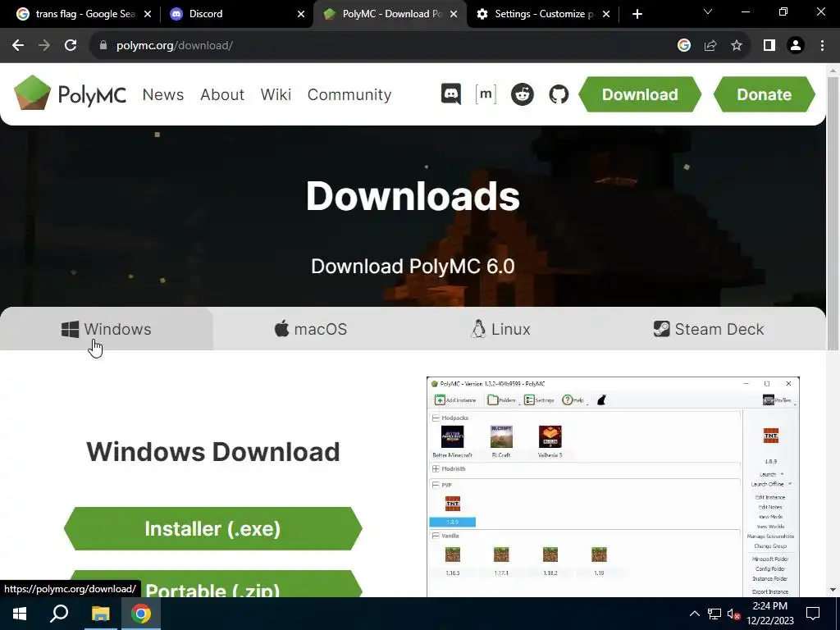
Task: Go back to previous page
Action: coord(18,46)
